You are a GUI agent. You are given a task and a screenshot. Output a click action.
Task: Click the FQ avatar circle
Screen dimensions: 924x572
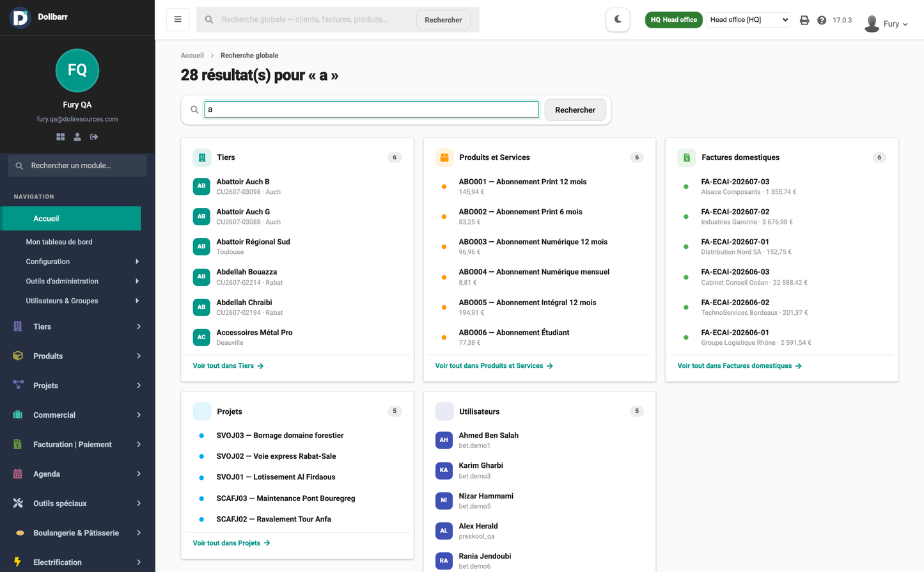77,70
